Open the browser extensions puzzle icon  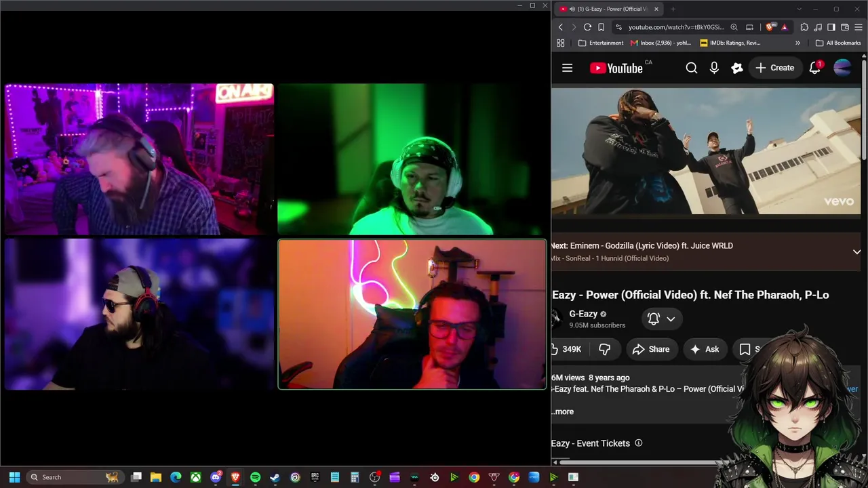click(804, 27)
